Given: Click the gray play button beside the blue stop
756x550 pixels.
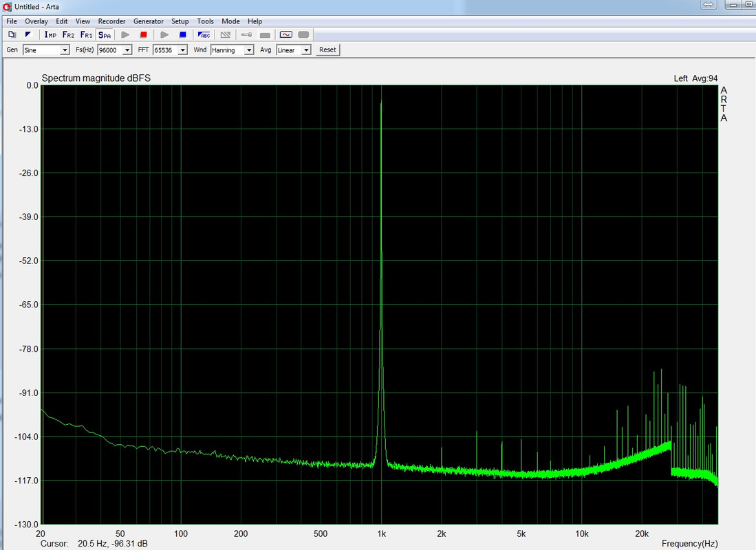Looking at the screenshot, I should [x=164, y=34].
